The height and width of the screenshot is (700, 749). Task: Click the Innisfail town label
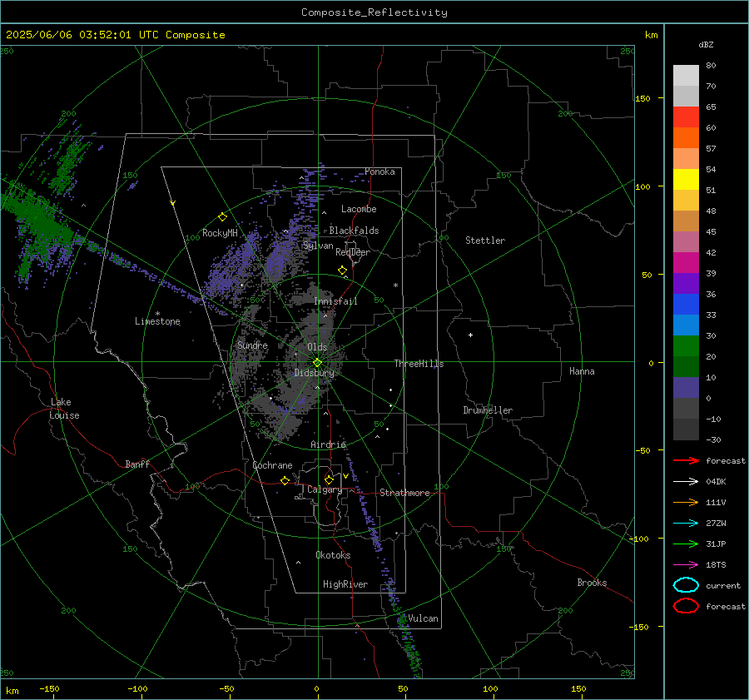coord(335,301)
